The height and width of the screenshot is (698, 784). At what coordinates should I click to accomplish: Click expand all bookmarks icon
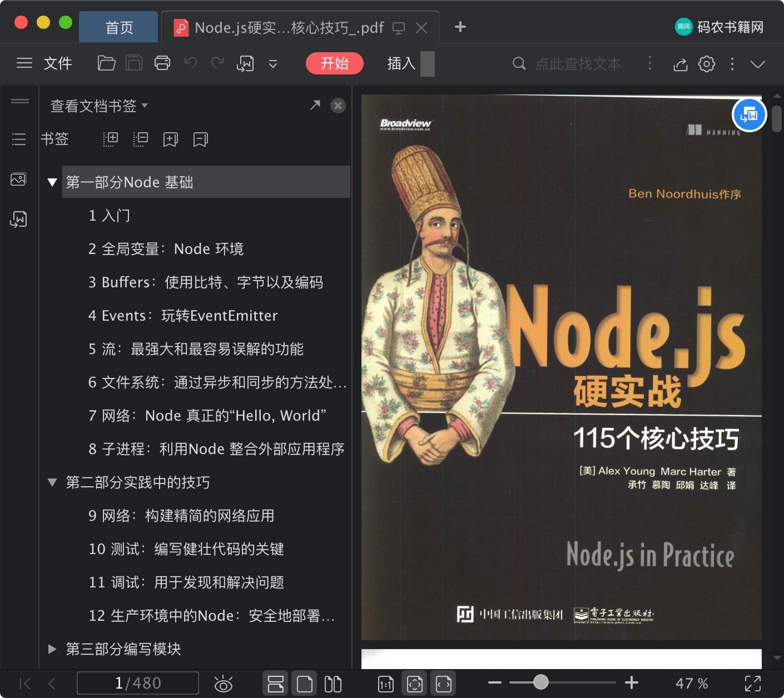click(111, 139)
